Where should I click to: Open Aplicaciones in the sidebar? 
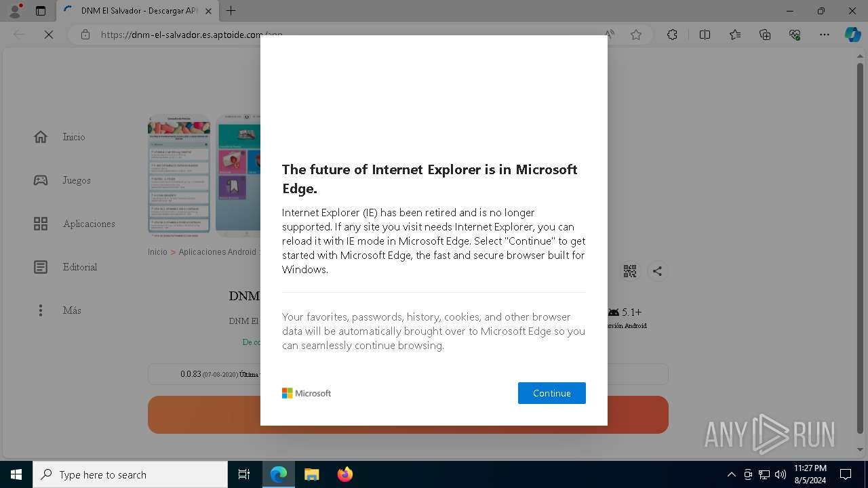point(89,224)
